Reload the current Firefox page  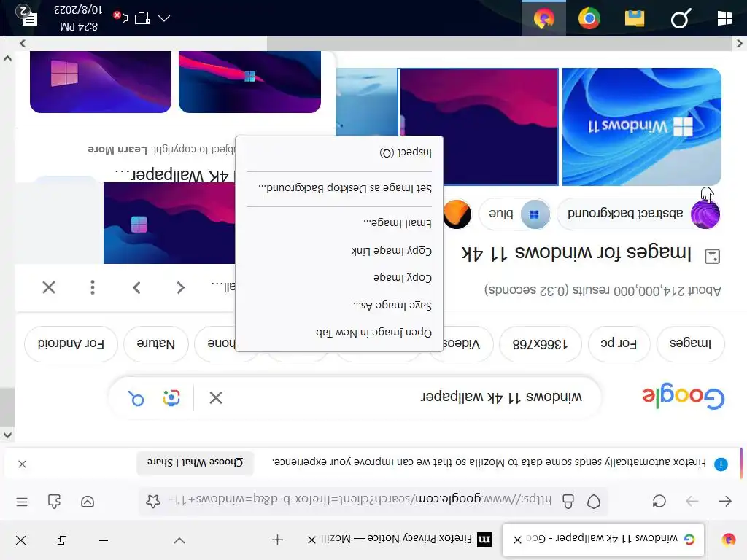659,501
